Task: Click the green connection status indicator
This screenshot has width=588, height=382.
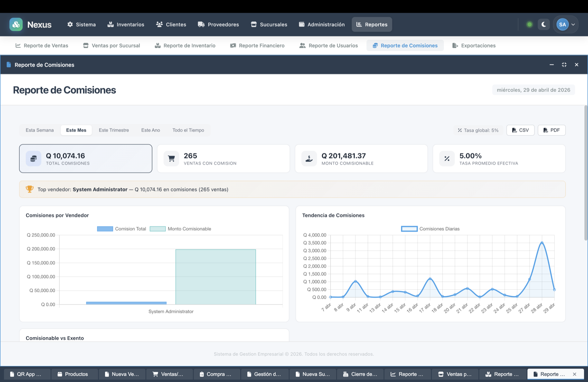Action: click(530, 25)
